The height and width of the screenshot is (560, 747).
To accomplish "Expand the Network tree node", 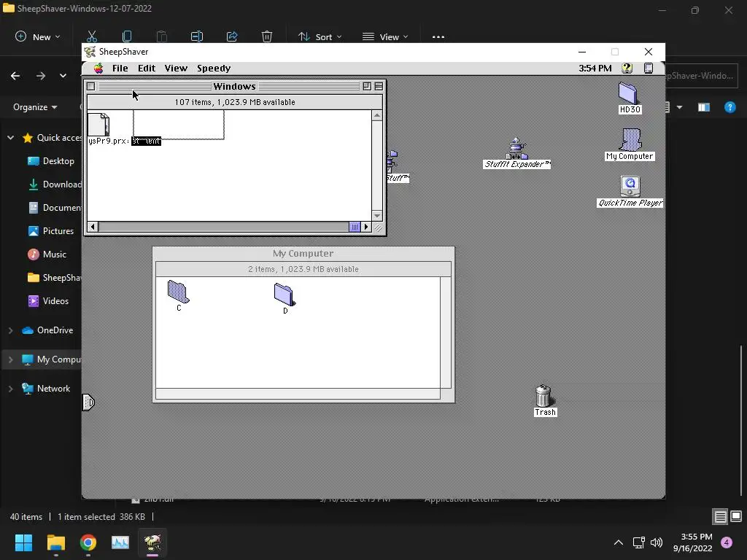I will (x=10, y=389).
